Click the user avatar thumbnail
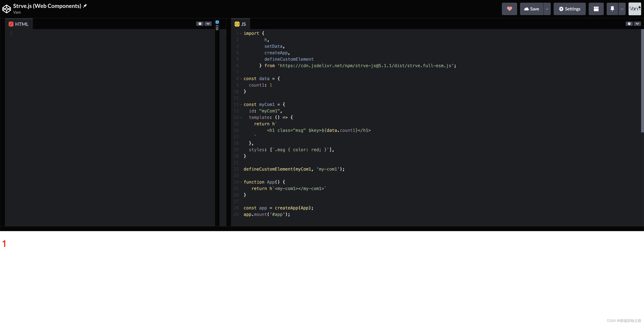The width and height of the screenshot is (644, 324). (x=634, y=9)
